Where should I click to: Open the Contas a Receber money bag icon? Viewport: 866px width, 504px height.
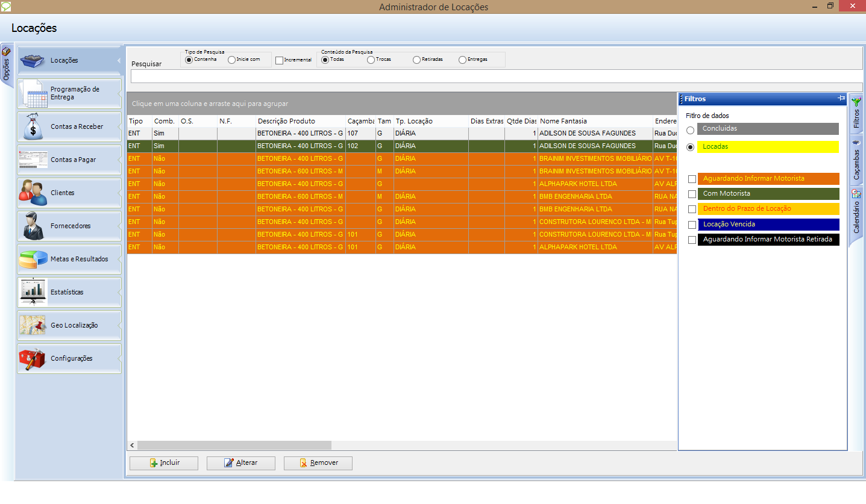point(33,127)
